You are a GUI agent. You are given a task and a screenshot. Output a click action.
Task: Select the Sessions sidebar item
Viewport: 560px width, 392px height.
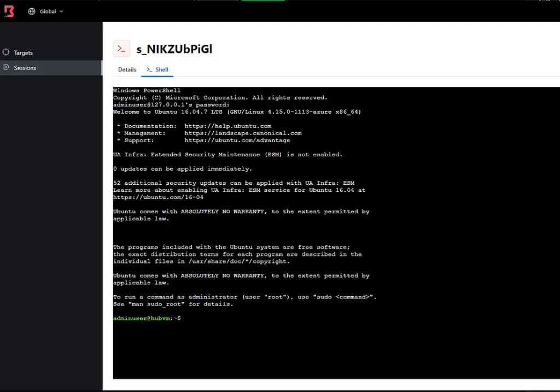point(25,68)
